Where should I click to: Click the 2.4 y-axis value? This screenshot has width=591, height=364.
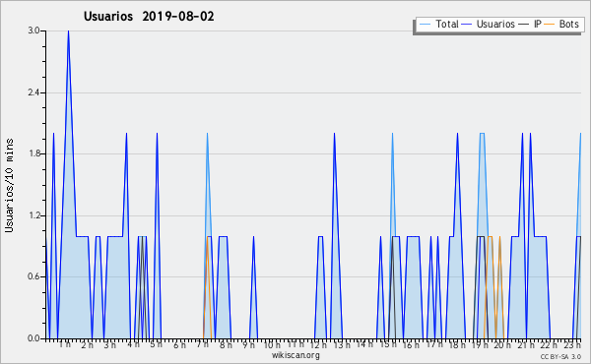tap(33, 92)
